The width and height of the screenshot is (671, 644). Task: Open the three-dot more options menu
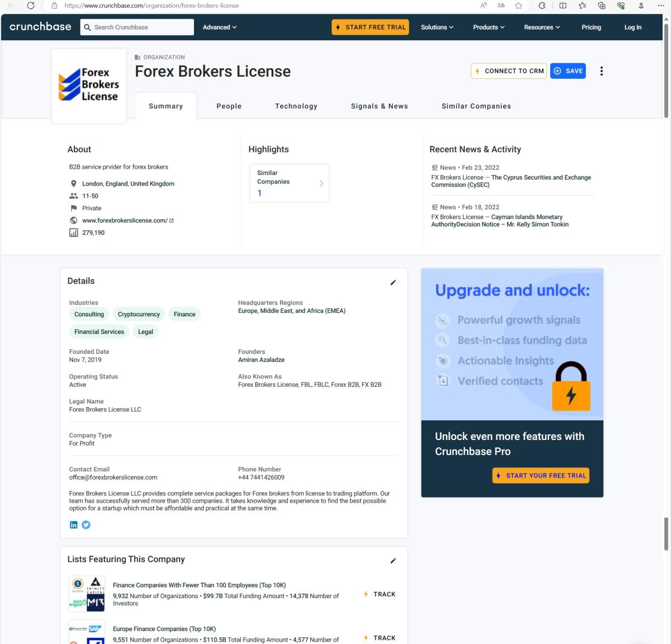click(x=601, y=71)
